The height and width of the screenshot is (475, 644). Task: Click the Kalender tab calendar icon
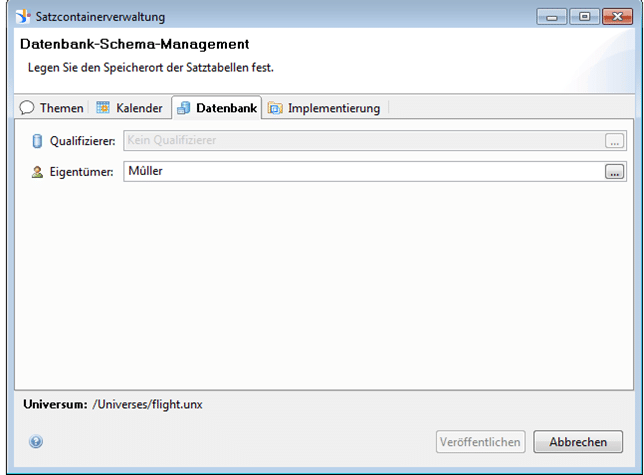click(103, 108)
